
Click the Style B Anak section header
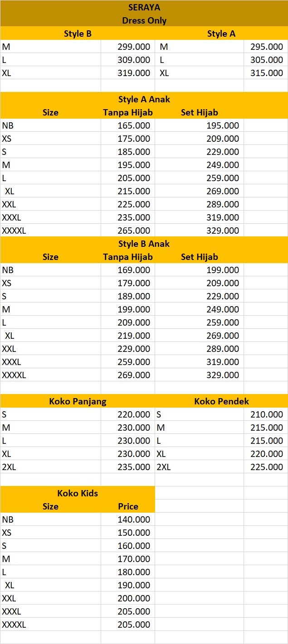pyautogui.click(x=144, y=244)
